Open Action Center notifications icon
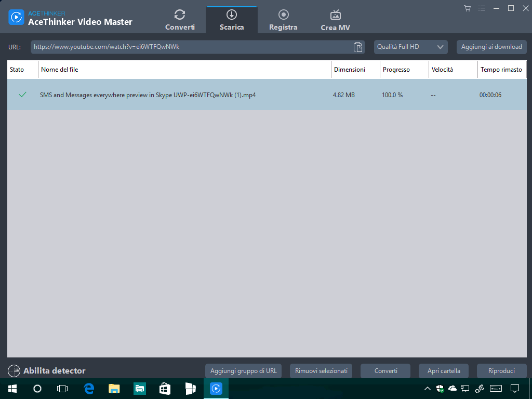Image resolution: width=532 pixels, height=399 pixels. click(515, 389)
